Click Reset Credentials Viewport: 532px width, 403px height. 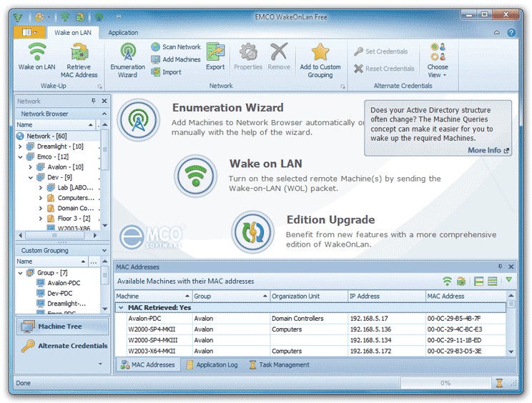tap(384, 69)
